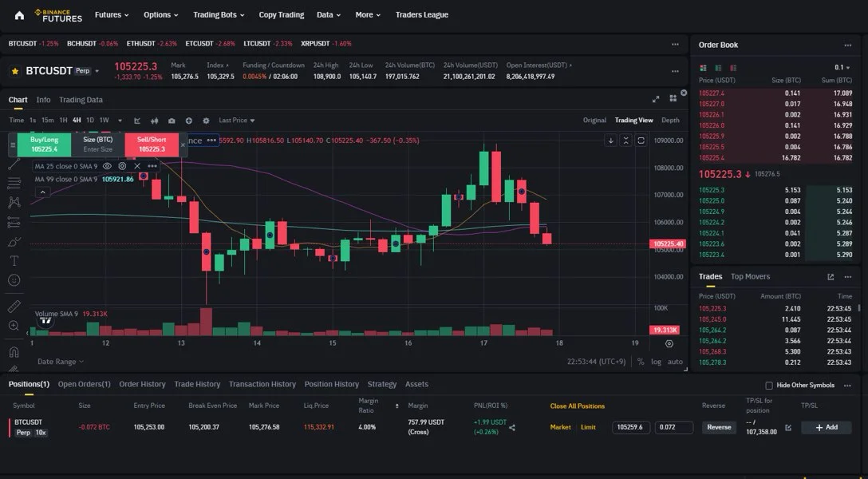Collapse the indicator legend with chevron
868x479 pixels.
click(x=42, y=192)
